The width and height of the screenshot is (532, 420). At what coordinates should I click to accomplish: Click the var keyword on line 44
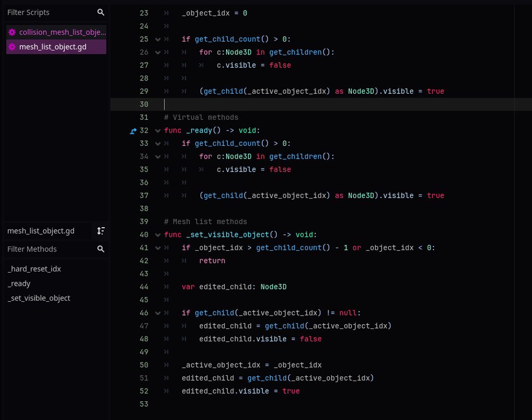pyautogui.click(x=188, y=287)
